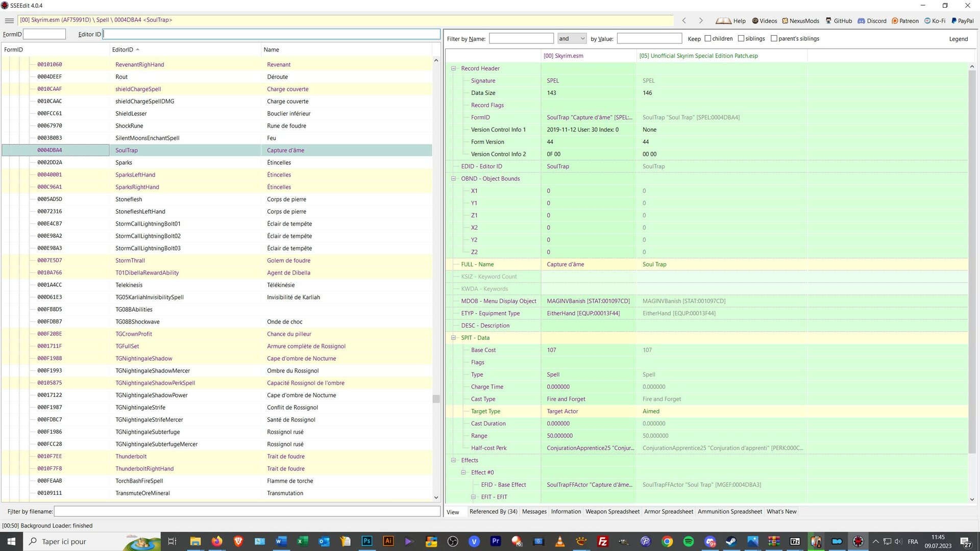
Task: Open the hamburger menu icon
Action: 9,20
